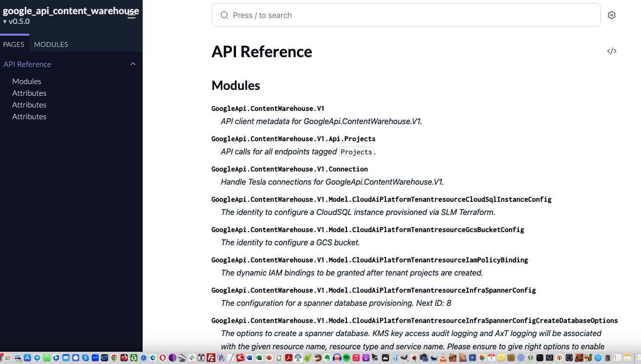Select API Reference in the sidebar

point(27,64)
